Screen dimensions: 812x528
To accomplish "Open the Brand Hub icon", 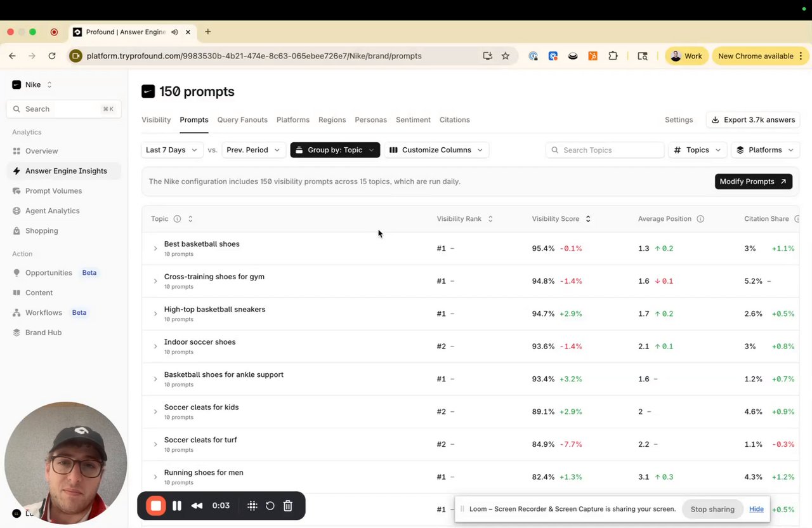I will point(16,333).
